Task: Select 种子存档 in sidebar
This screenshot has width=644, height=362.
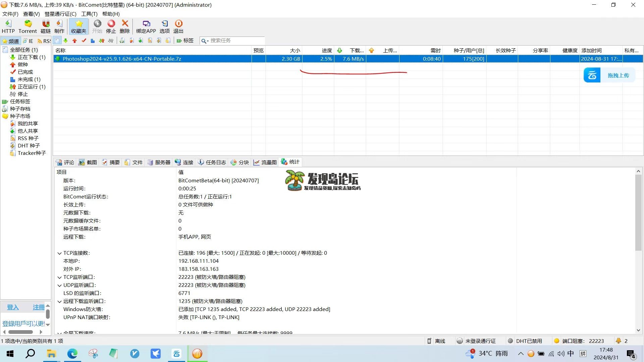Action: pos(20,109)
